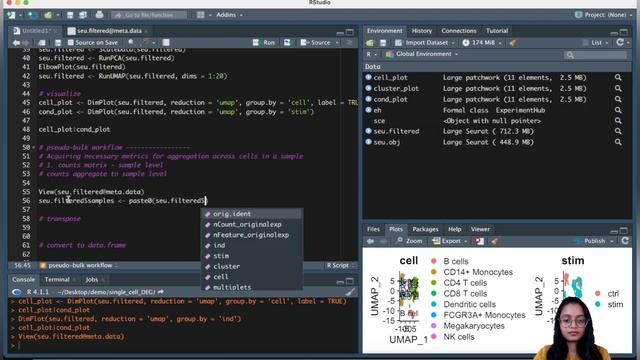Image resolution: width=640 pixels, height=360 pixels.
Task: Open console working directory arrow icon
Action: [160, 292]
